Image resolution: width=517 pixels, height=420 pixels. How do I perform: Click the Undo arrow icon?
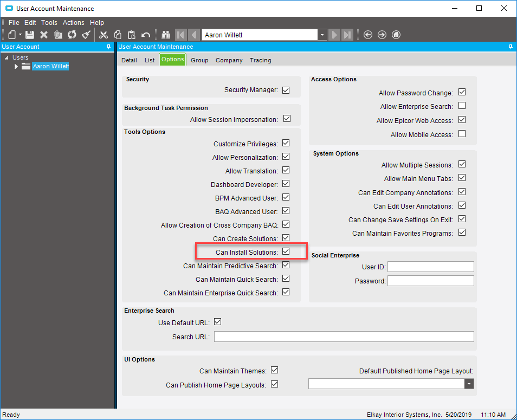click(x=146, y=35)
